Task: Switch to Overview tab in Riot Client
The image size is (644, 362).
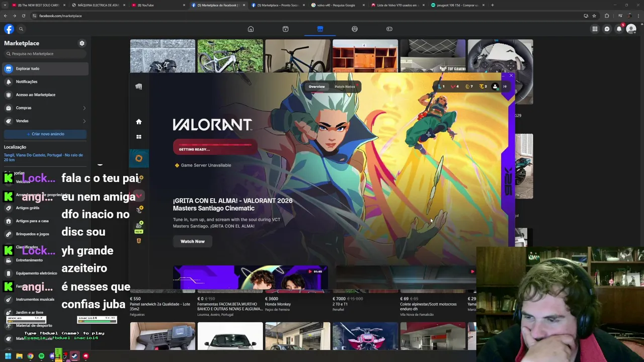Action: pos(316,86)
